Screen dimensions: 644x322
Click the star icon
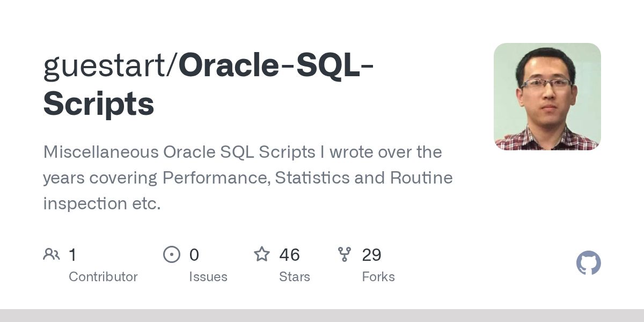[x=262, y=254]
